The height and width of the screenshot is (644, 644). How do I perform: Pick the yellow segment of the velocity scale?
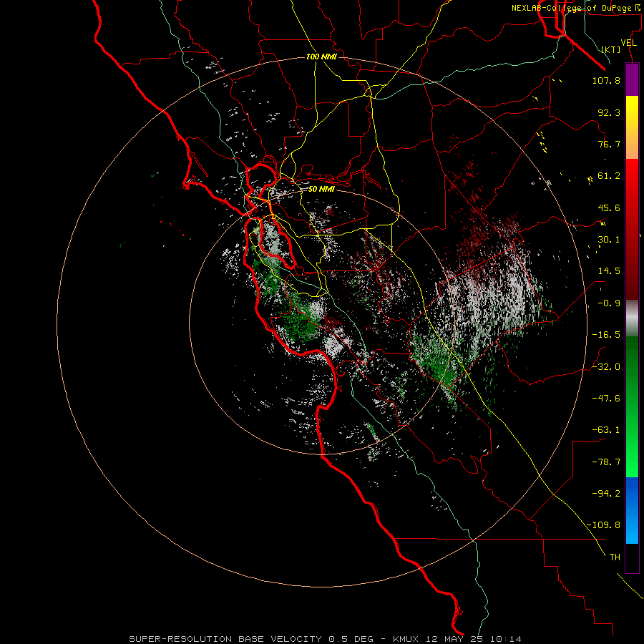[x=632, y=111]
